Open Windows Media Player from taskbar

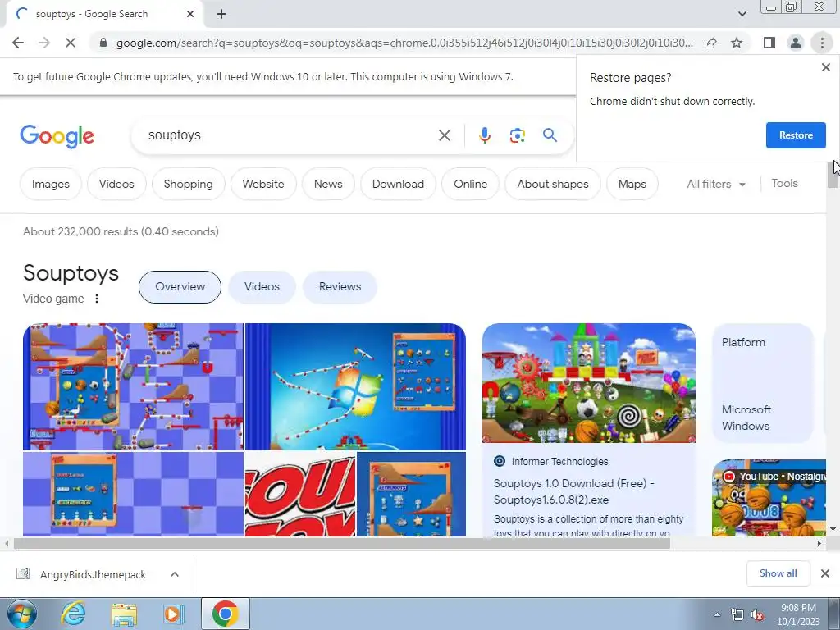tap(174, 614)
